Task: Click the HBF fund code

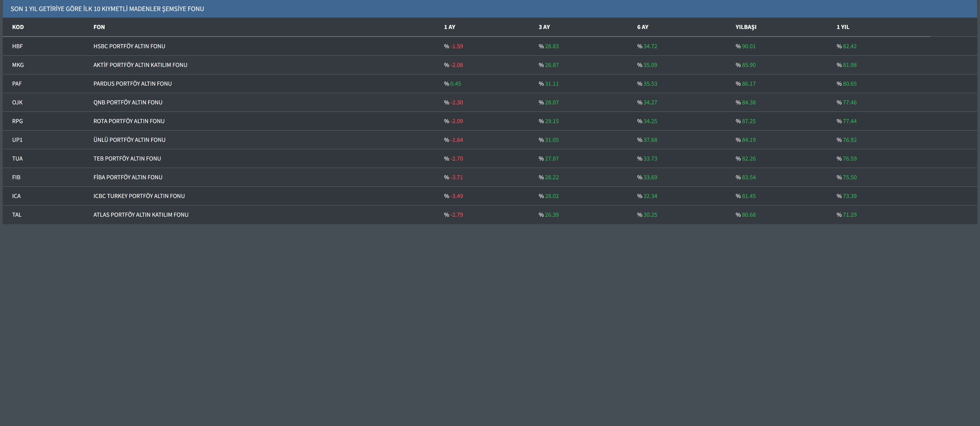Action: click(17, 46)
